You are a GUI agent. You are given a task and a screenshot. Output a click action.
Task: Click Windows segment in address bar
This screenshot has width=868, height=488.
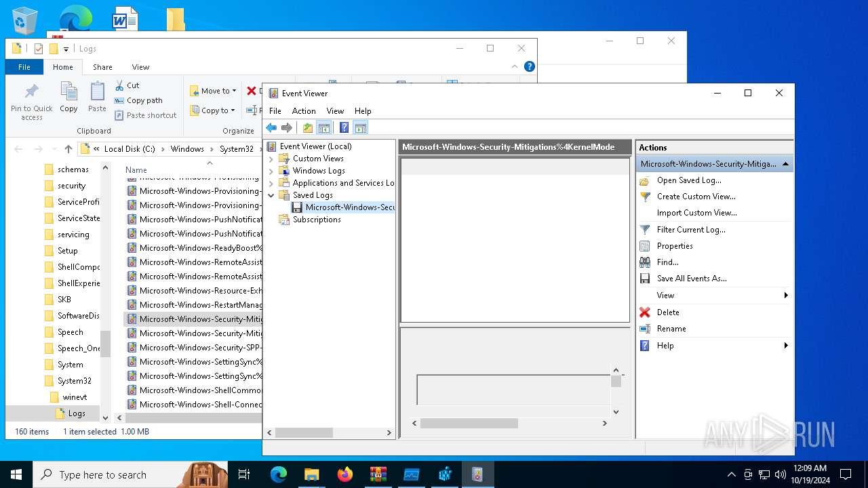(x=187, y=149)
